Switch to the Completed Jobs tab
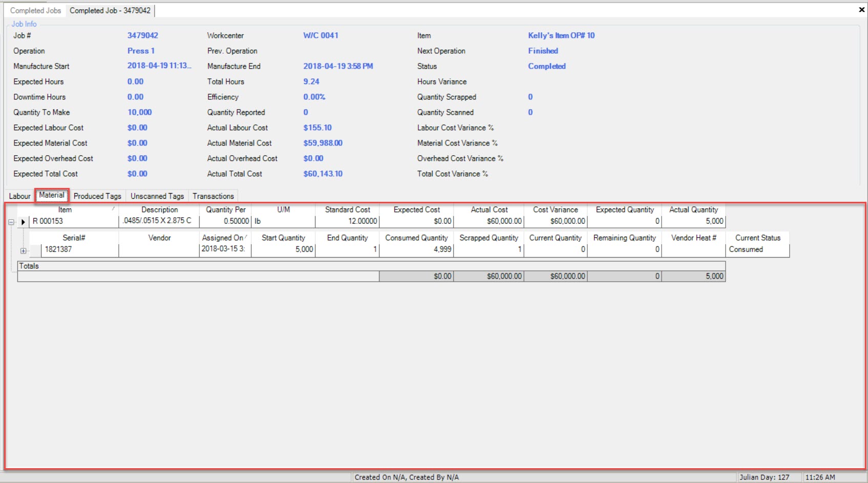Image resolution: width=868 pixels, height=483 pixels. point(35,10)
